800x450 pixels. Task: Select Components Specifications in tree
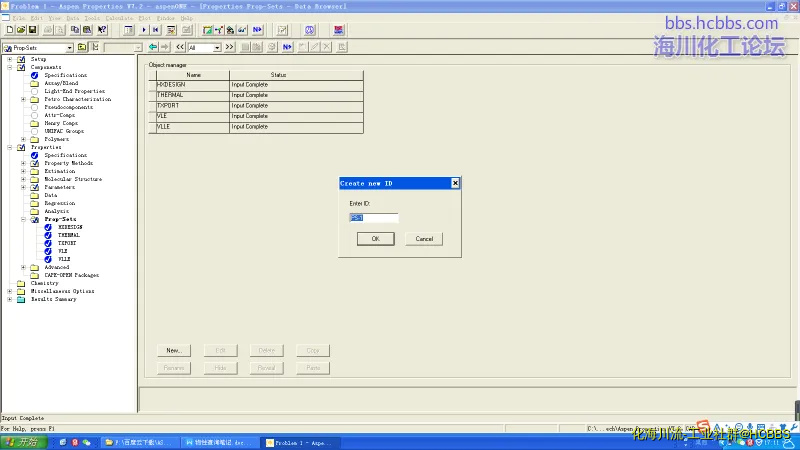(65, 75)
